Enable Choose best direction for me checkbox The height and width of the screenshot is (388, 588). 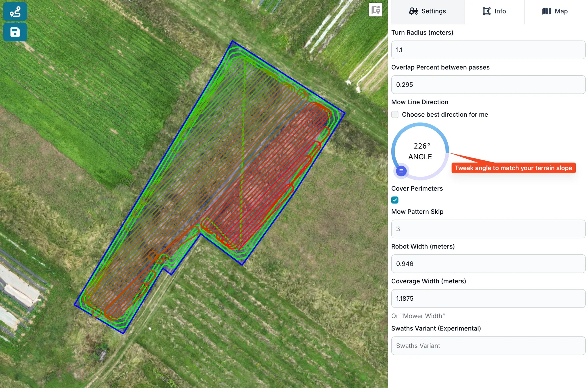[x=395, y=114]
